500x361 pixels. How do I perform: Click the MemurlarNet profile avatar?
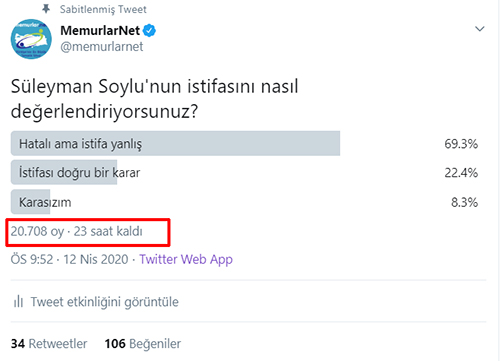pyautogui.click(x=31, y=39)
